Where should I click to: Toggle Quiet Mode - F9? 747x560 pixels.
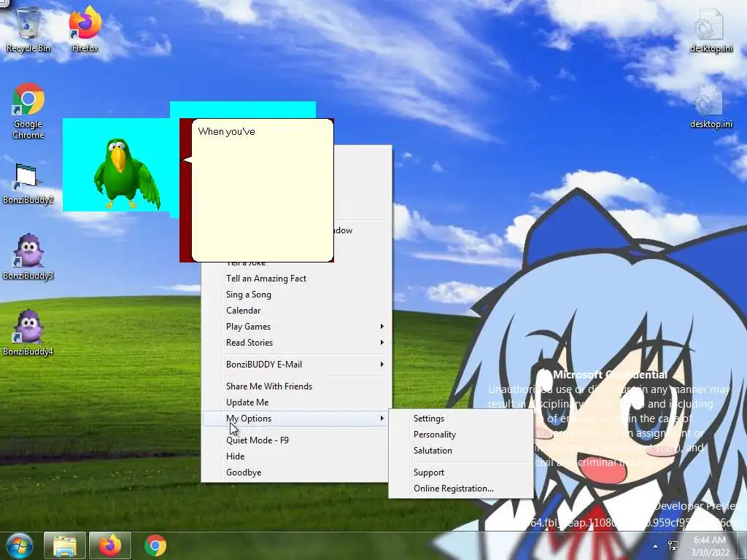[295, 440]
